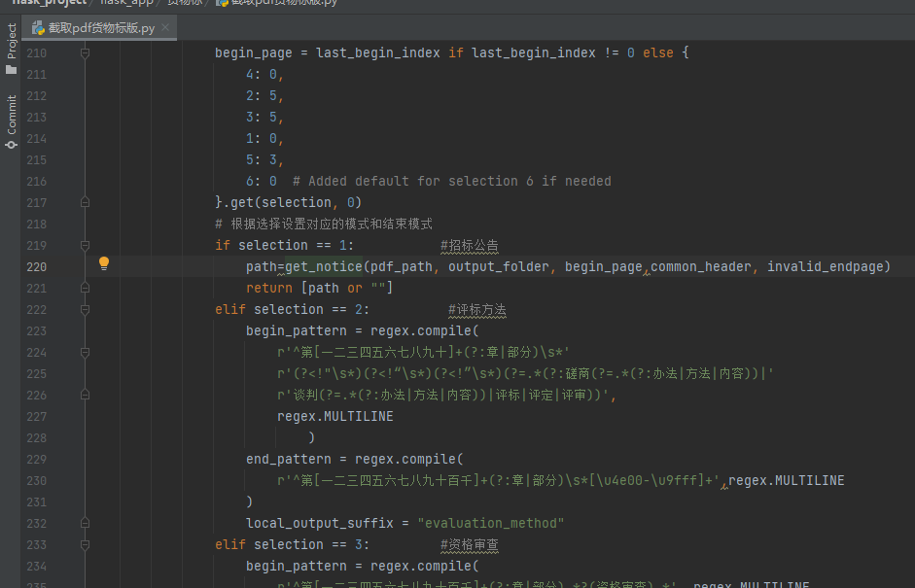Screen dimensions: 915x588
Task: Fold the elif block at line 222
Action: pos(85,309)
